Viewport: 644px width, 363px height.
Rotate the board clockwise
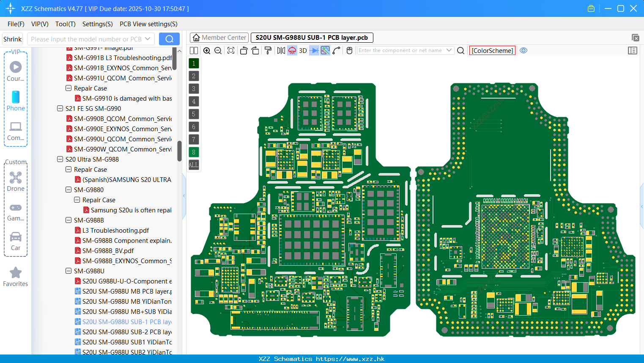(255, 50)
